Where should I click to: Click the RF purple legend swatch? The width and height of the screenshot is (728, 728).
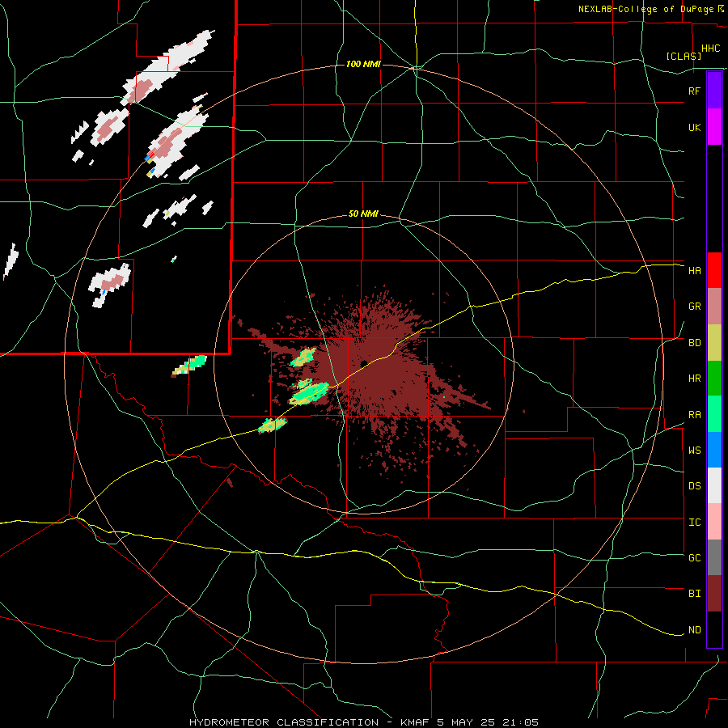click(714, 91)
